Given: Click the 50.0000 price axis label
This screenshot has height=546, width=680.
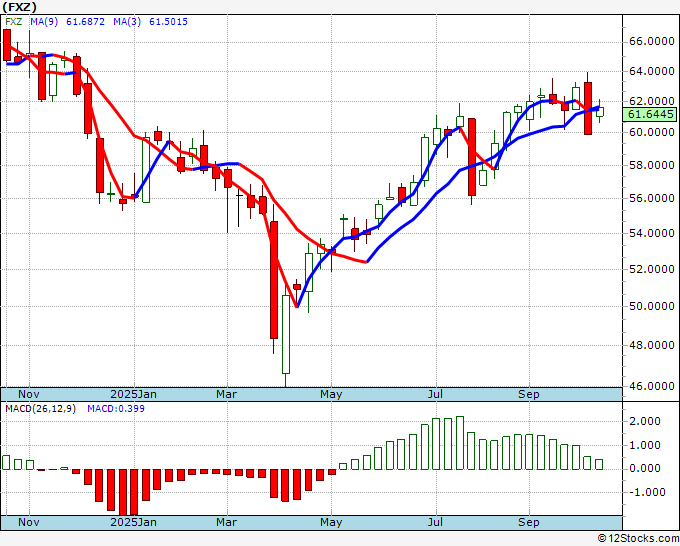Looking at the screenshot, I should point(651,306).
